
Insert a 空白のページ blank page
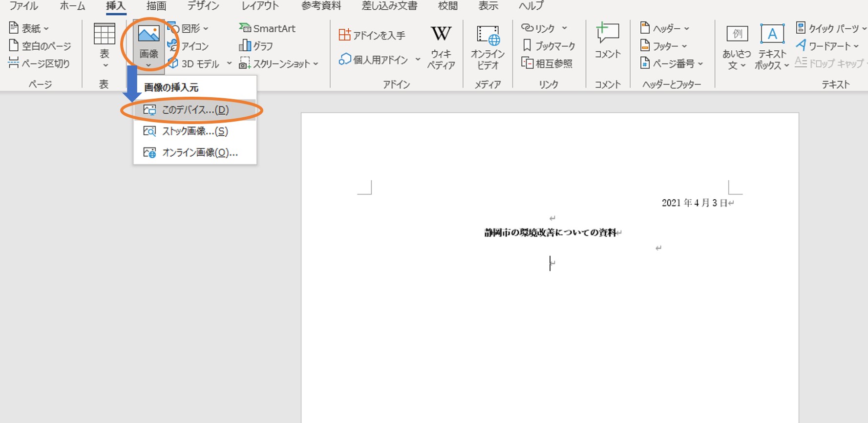(40, 46)
